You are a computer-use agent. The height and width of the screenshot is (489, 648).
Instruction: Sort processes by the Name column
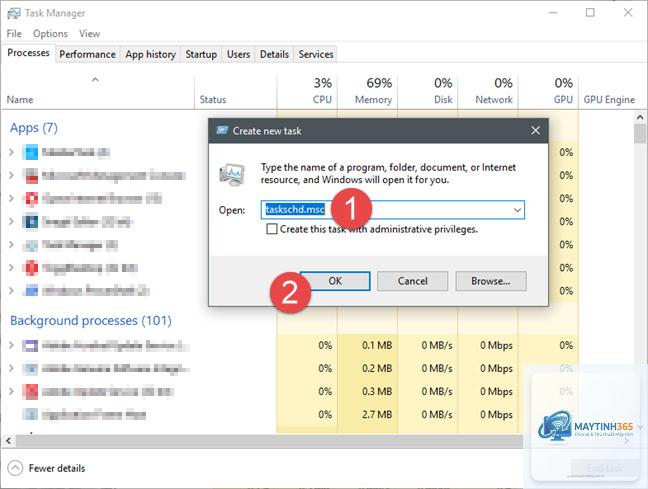(x=98, y=93)
